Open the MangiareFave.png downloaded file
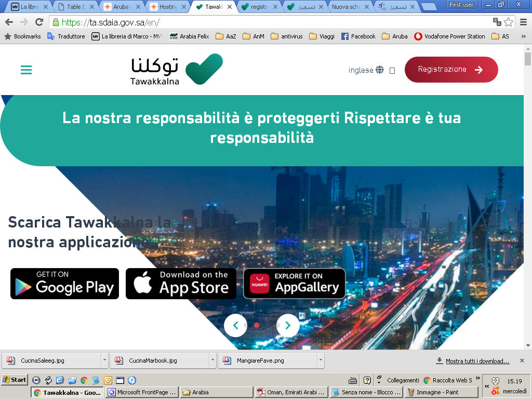The width and height of the screenshot is (532, 399). pyautogui.click(x=268, y=361)
